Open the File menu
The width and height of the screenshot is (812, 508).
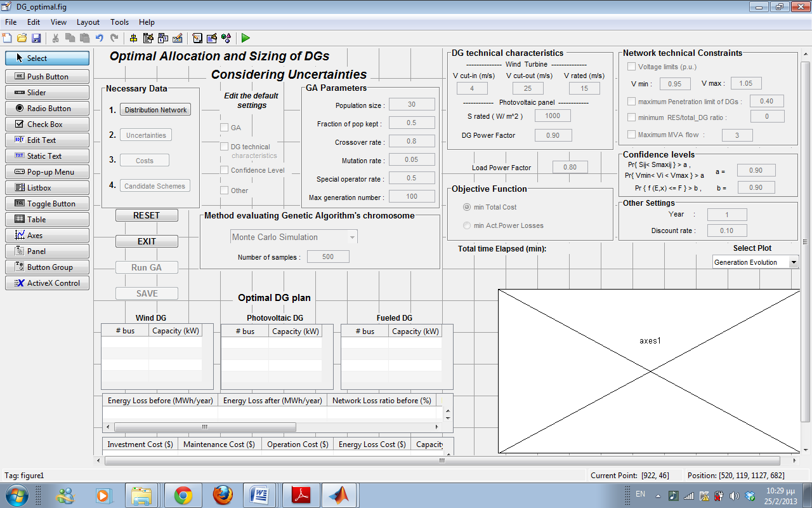coord(11,22)
